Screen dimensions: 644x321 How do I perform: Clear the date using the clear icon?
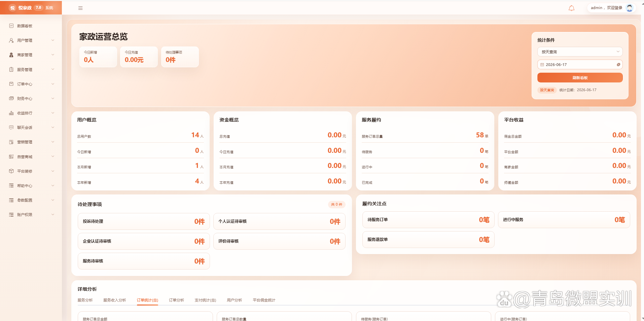(618, 65)
